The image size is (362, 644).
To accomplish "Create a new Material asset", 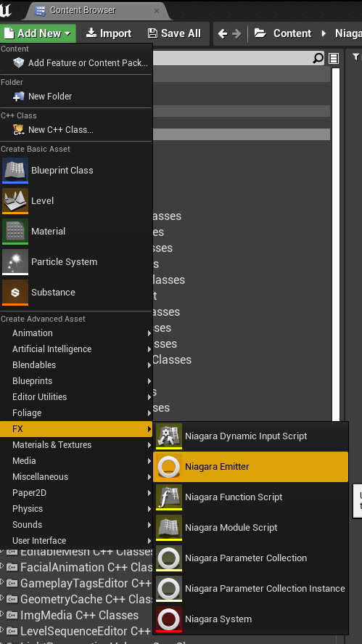I will tap(76, 231).
